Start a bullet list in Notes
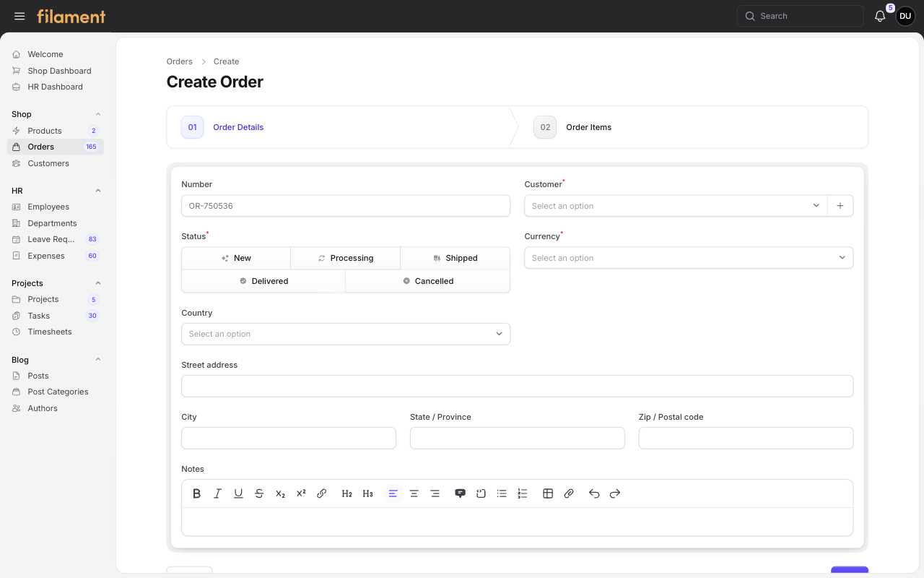 (502, 493)
